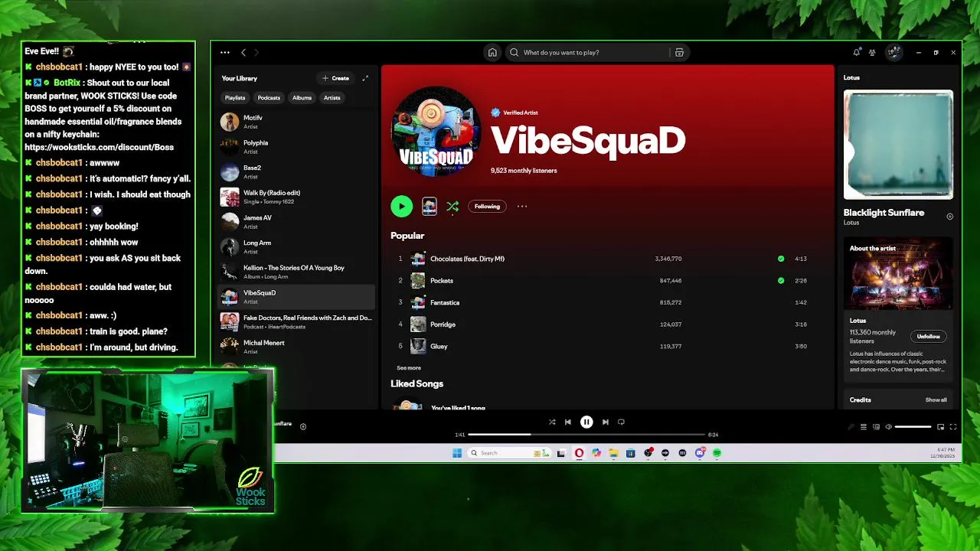Enter full screen player icon
This screenshot has height=551, width=980.
pyautogui.click(x=953, y=427)
